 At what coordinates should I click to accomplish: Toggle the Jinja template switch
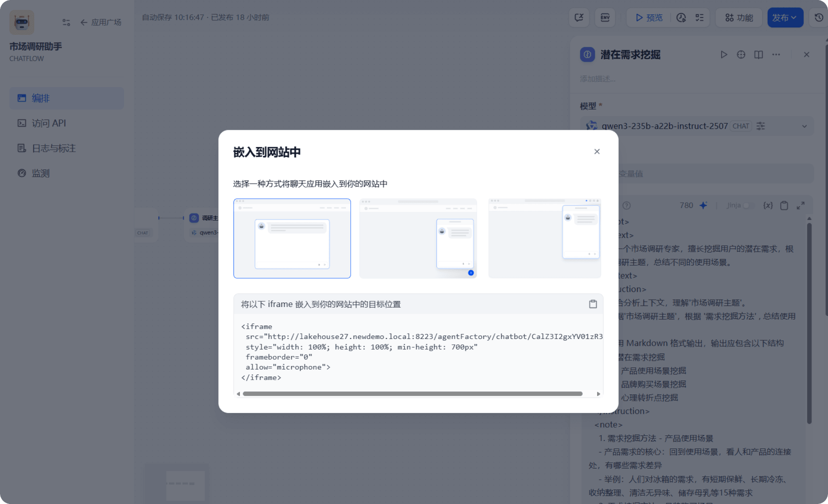(747, 206)
